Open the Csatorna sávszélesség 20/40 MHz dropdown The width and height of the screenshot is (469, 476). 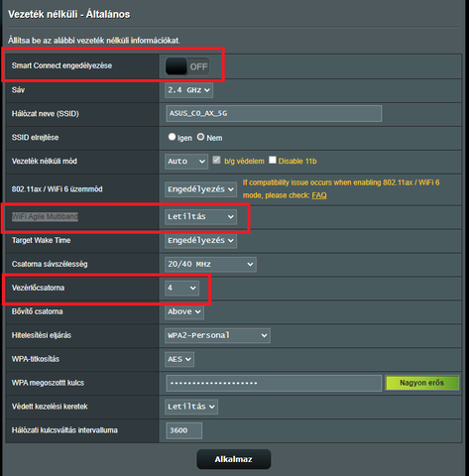click(210, 264)
